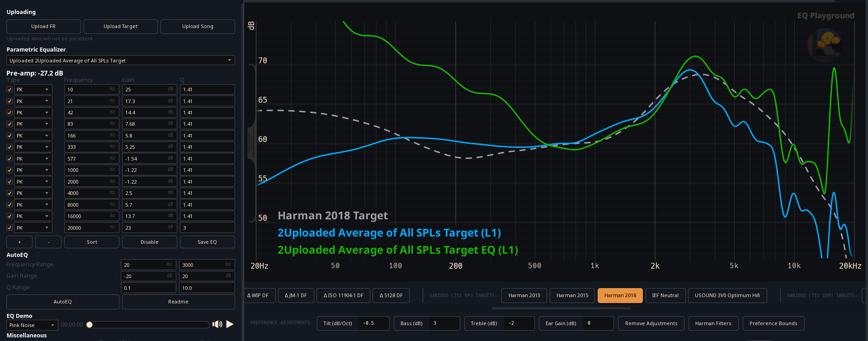Viewport: 868px width, 341px height.
Task: Click the Upload Song button
Action: pos(198,26)
